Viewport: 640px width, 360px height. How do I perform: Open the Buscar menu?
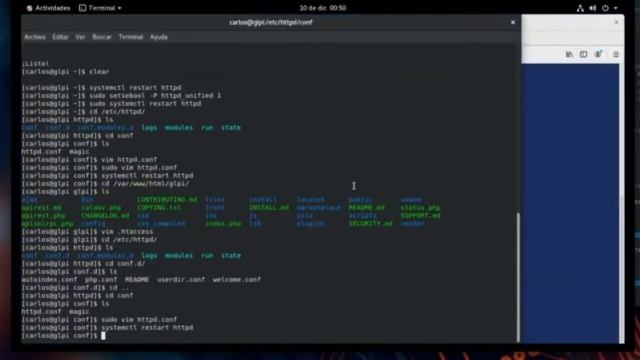pos(102,37)
